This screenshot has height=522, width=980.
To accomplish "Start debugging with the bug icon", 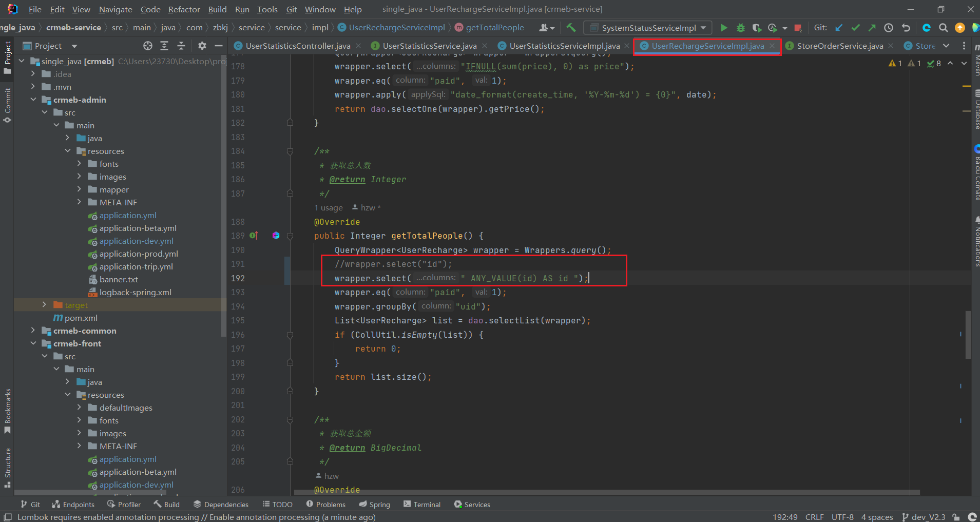I will (740, 28).
